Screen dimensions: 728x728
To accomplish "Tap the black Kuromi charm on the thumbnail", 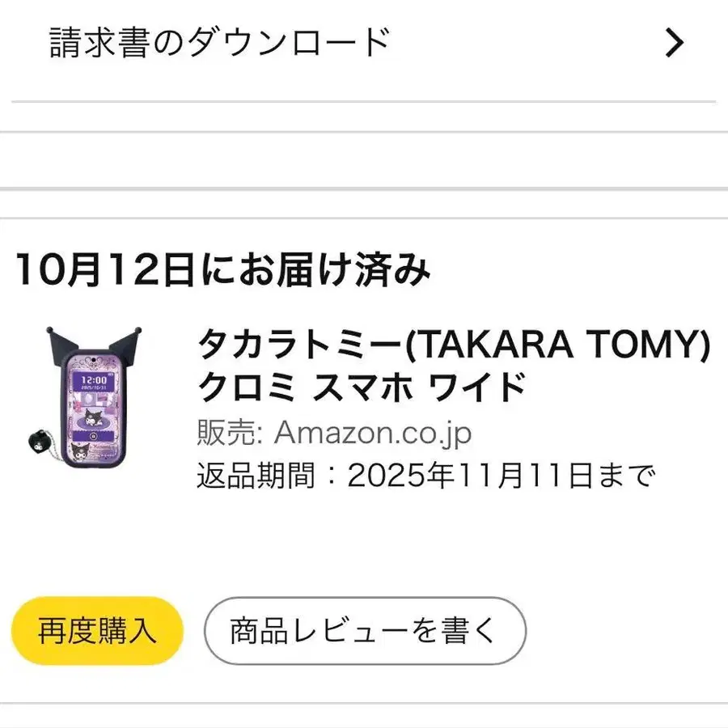I will [36, 442].
